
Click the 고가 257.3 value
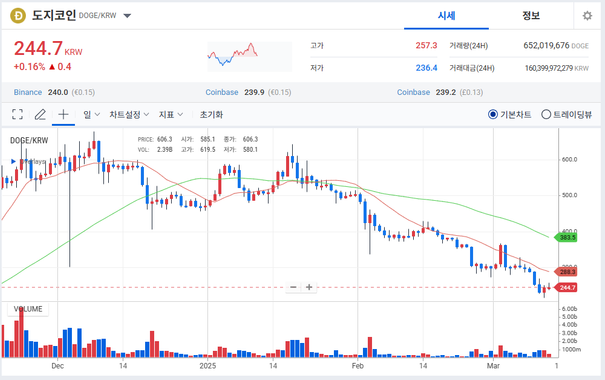(426, 46)
